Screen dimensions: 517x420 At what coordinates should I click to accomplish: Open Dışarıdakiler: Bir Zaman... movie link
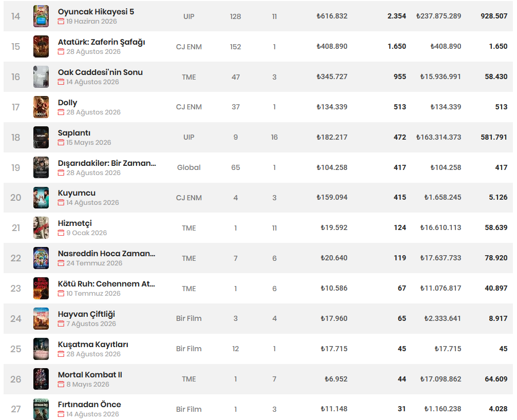pyautogui.click(x=107, y=163)
